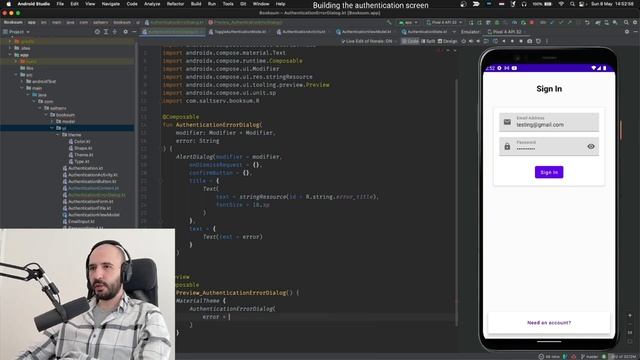
Task: Open the Refactor menu
Action: (x=175, y=4)
